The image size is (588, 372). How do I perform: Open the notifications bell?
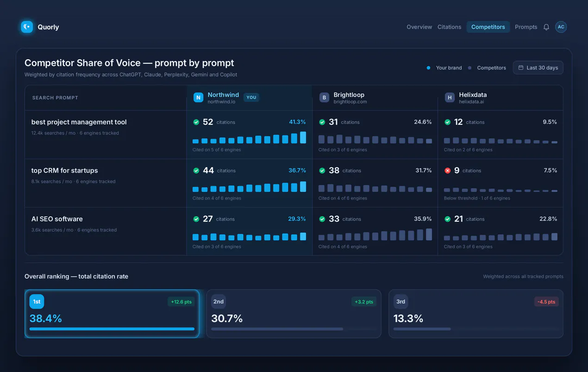tap(546, 27)
